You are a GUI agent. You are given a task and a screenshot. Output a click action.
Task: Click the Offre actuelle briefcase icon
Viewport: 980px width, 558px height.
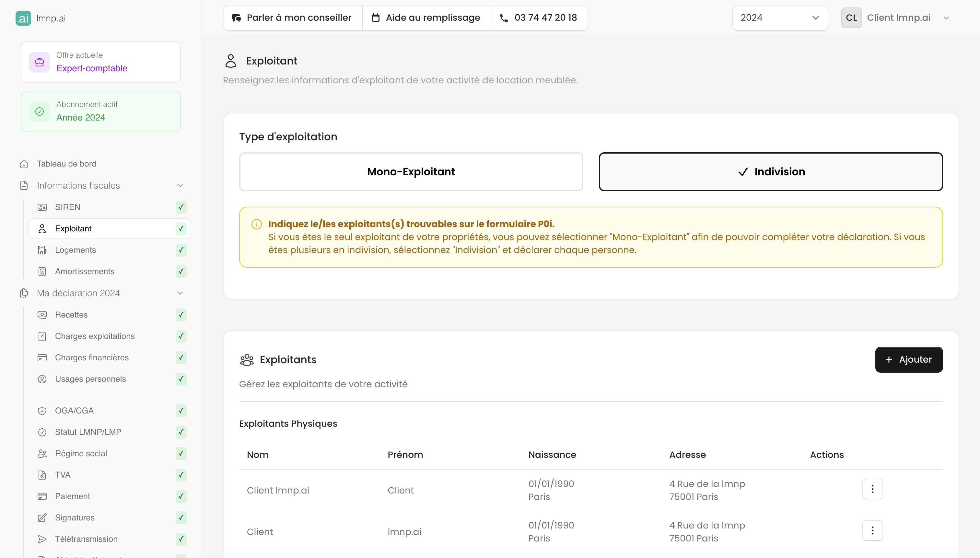pos(40,62)
